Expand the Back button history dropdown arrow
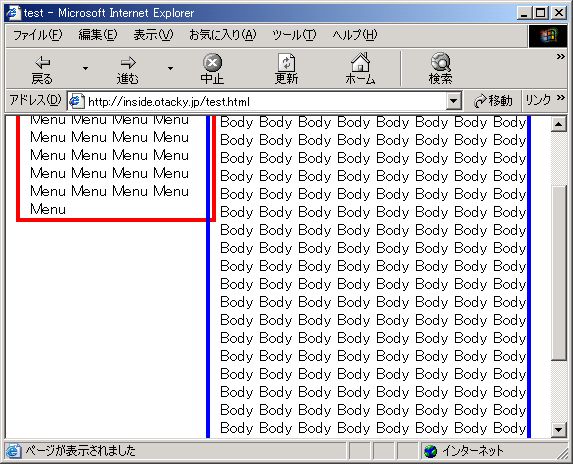Image resolution: width=573 pixels, height=464 pixels. pos(85,68)
